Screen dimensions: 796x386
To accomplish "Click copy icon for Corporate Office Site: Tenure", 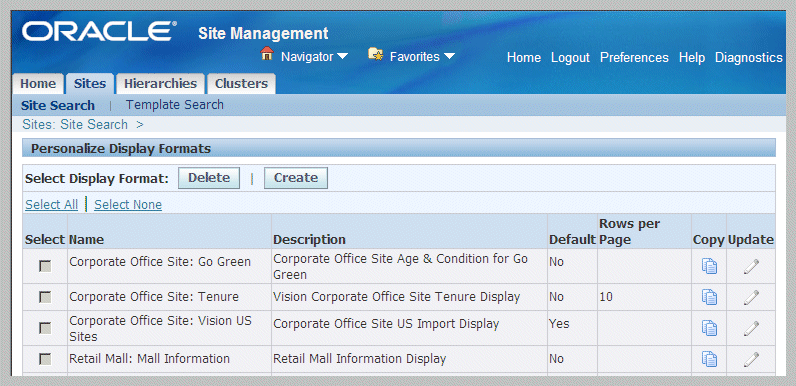I will point(709,297).
